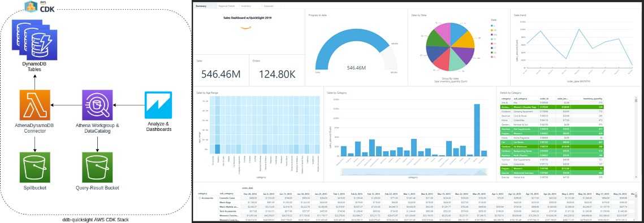Click the Query-Result Bucket S3 icon

(x=97, y=167)
